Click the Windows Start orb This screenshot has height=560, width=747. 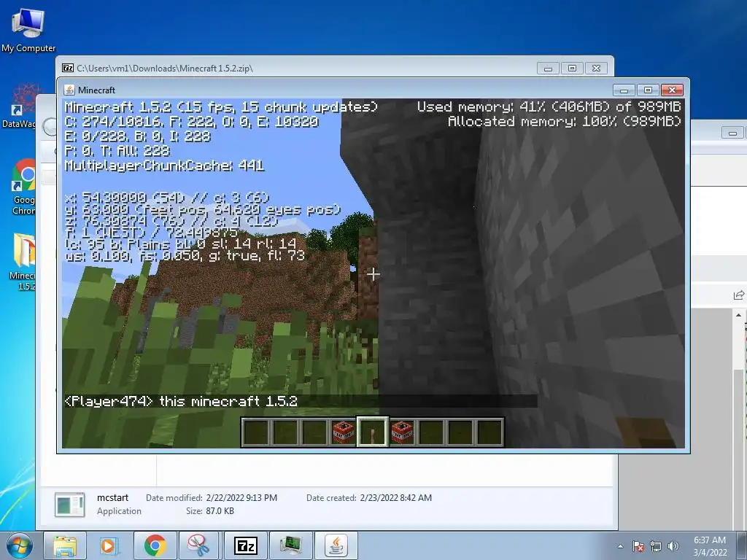coord(19,545)
